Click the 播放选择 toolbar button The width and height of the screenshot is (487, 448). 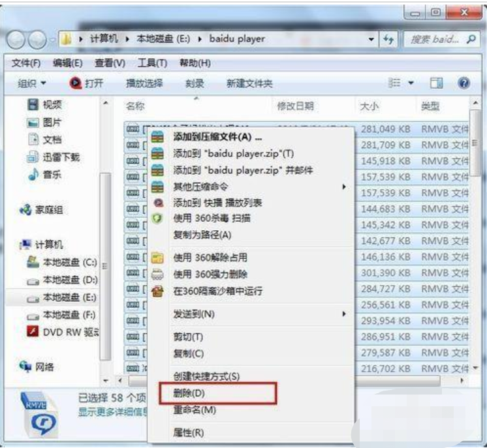[x=144, y=83]
